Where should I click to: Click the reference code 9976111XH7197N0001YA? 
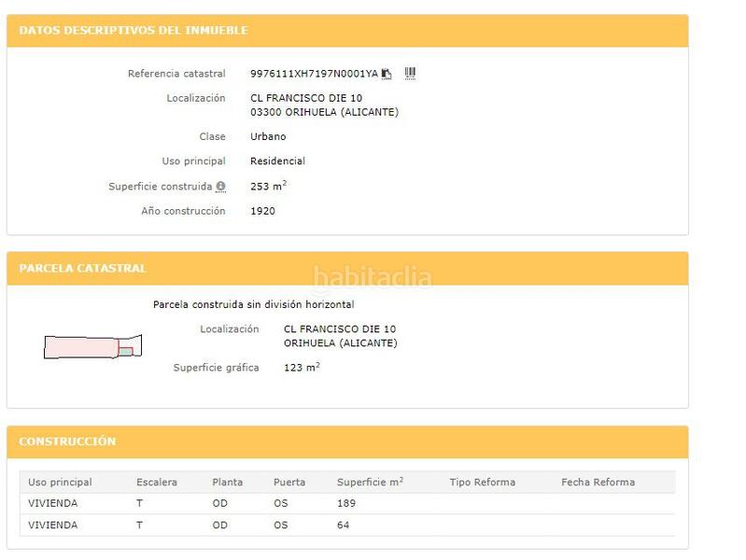coord(314,74)
